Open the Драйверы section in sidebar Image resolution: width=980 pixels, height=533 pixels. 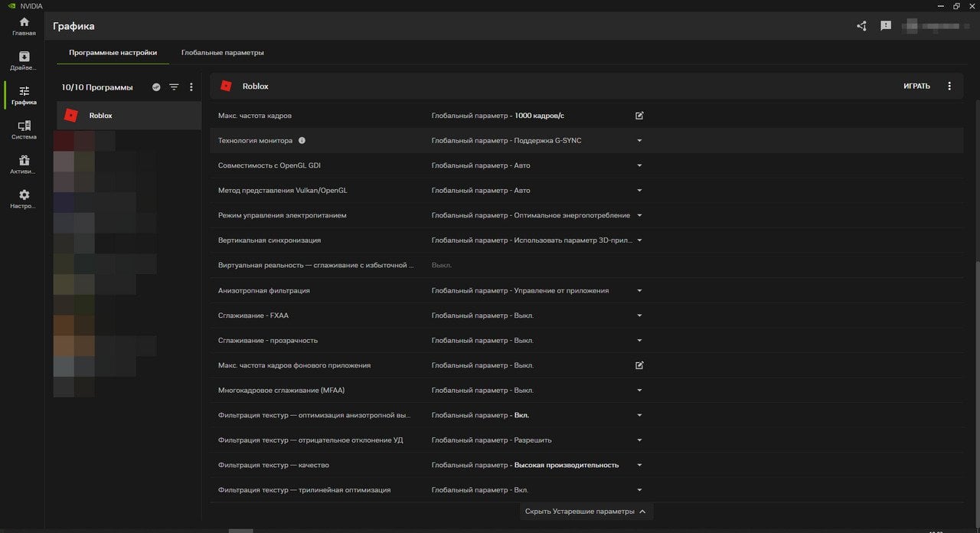(x=24, y=61)
